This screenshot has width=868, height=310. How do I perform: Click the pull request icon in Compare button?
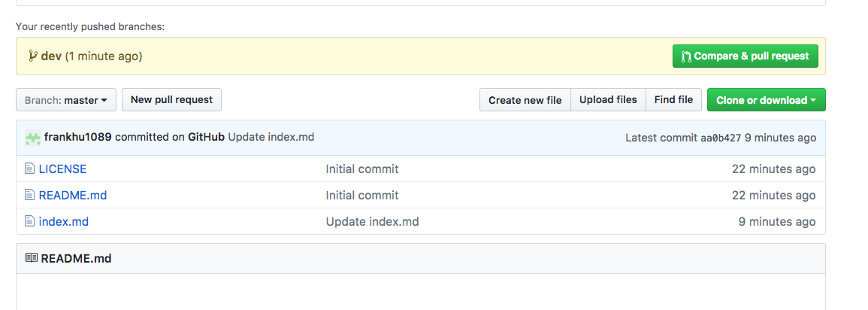coord(686,56)
